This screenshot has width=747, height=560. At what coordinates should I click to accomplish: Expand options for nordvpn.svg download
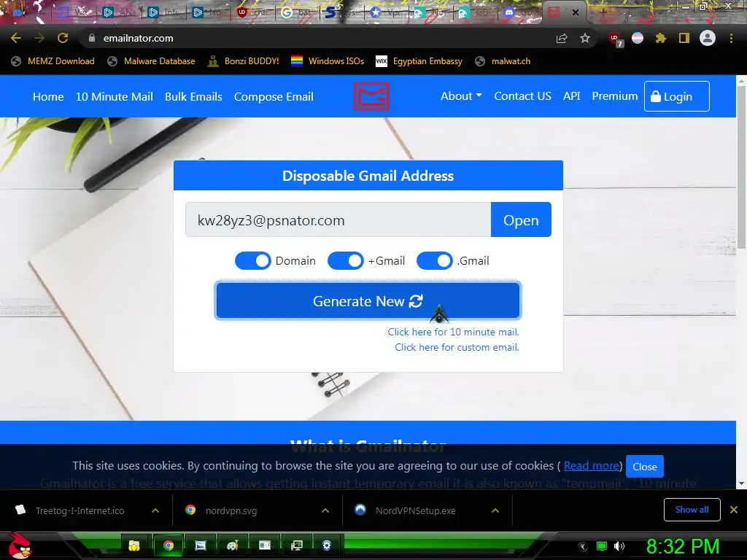(x=325, y=510)
